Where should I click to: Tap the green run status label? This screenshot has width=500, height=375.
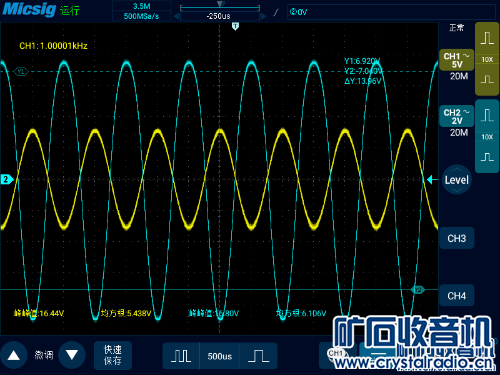pos(70,10)
